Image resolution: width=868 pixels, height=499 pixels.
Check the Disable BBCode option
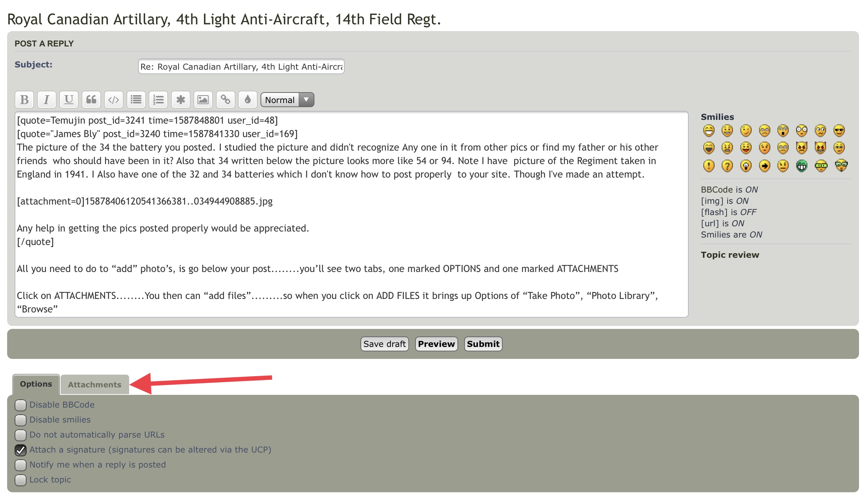(21, 405)
